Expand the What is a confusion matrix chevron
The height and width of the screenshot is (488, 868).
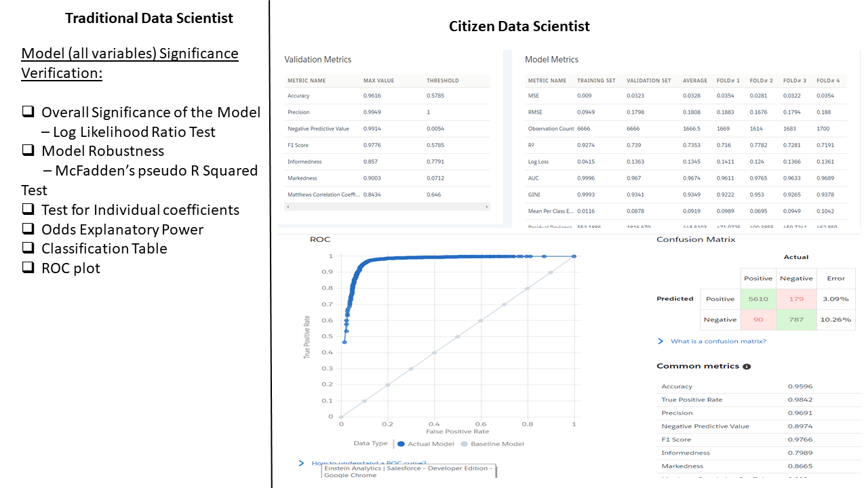click(x=660, y=342)
